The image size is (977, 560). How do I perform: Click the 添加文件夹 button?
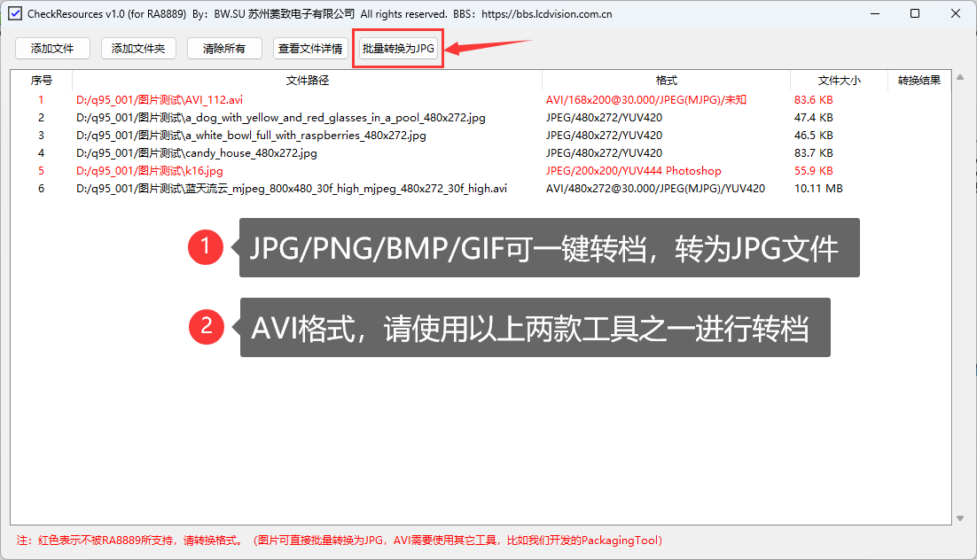(x=138, y=49)
